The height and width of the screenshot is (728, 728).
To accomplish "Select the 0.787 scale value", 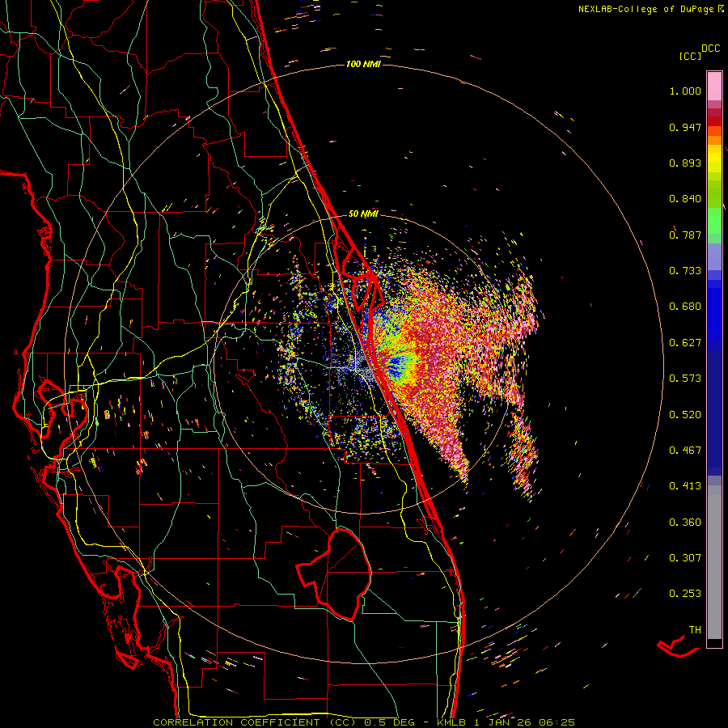I will 685,235.
